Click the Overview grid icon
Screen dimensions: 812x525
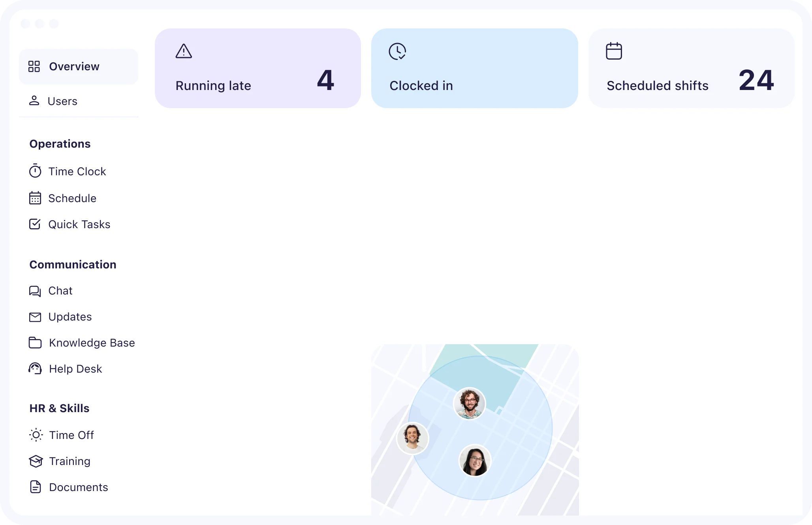[34, 66]
